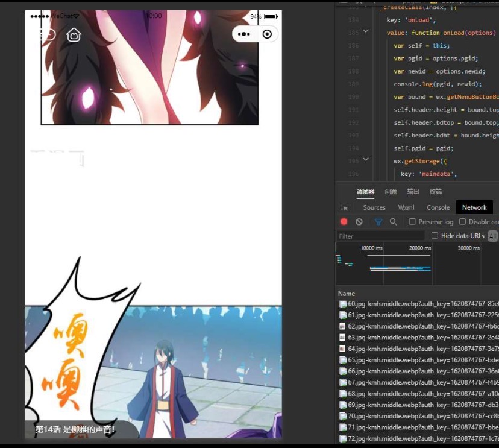This screenshot has height=448, width=499.
Task: Switch to the Sources tab
Action: (374, 207)
